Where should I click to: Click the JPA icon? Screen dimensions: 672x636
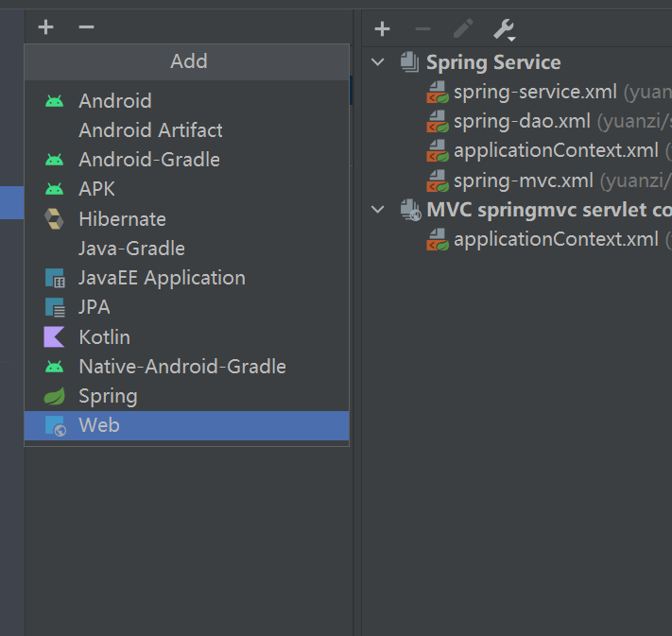coord(55,307)
